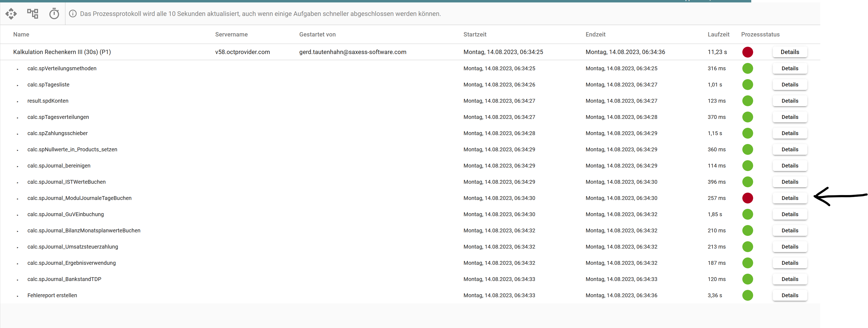
Task: Click the Name column header
Action: click(x=21, y=34)
